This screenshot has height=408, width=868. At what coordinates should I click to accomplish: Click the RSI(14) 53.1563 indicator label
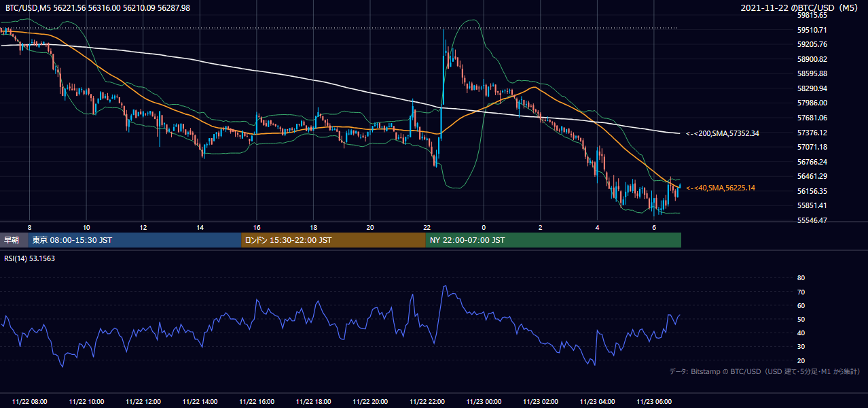tap(31, 258)
